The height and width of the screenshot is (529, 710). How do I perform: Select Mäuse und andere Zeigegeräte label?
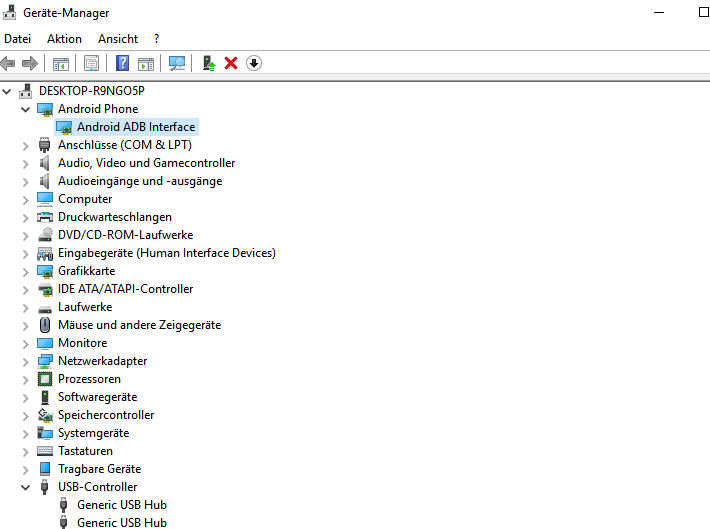[x=139, y=325]
